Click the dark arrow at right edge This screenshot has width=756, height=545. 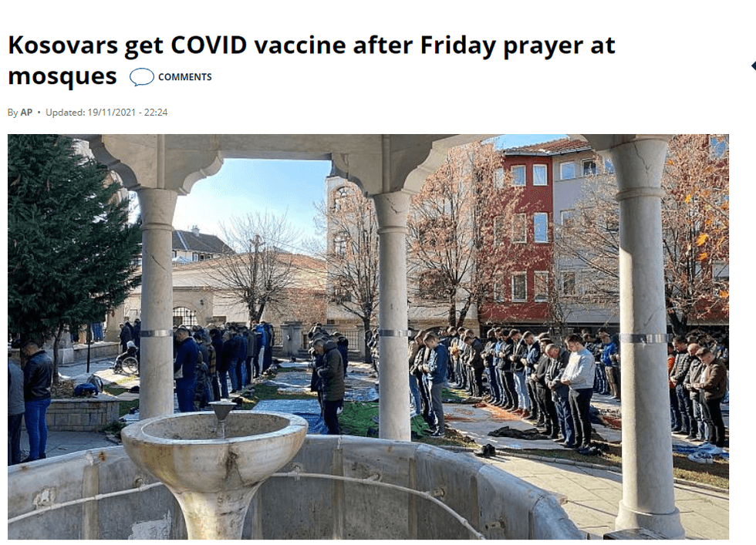(753, 66)
